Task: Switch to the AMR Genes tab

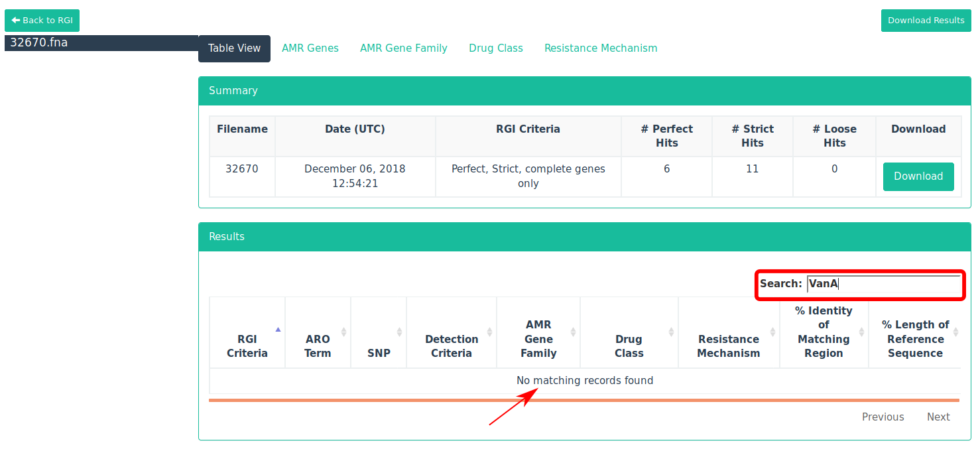Action: point(310,48)
